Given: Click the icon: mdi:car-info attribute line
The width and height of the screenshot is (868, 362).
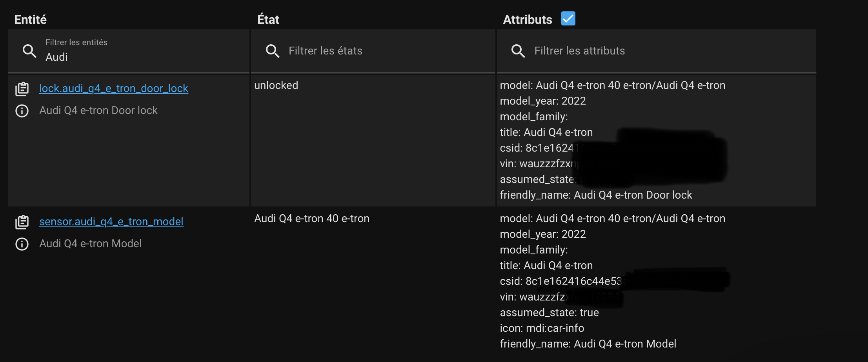Looking at the screenshot, I should 542,328.
